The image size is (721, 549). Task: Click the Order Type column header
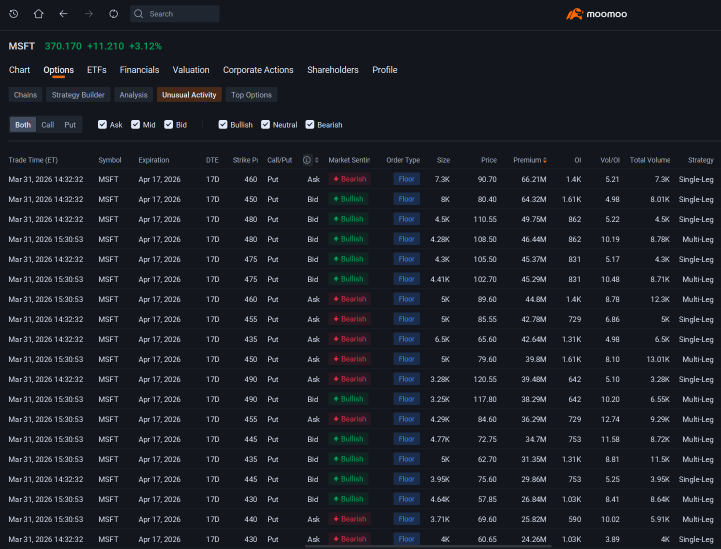403,160
